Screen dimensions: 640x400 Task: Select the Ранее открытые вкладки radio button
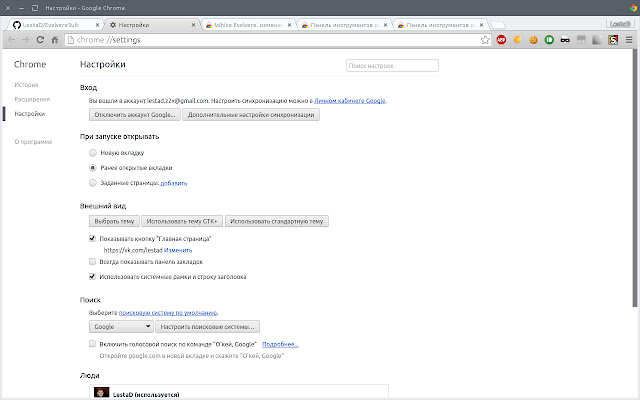pyautogui.click(x=93, y=168)
